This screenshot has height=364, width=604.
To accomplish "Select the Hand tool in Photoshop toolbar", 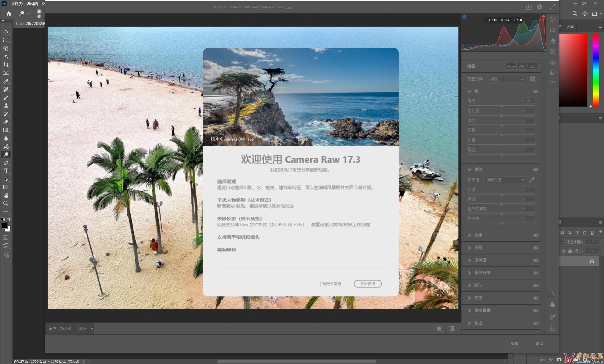I will click(6, 196).
